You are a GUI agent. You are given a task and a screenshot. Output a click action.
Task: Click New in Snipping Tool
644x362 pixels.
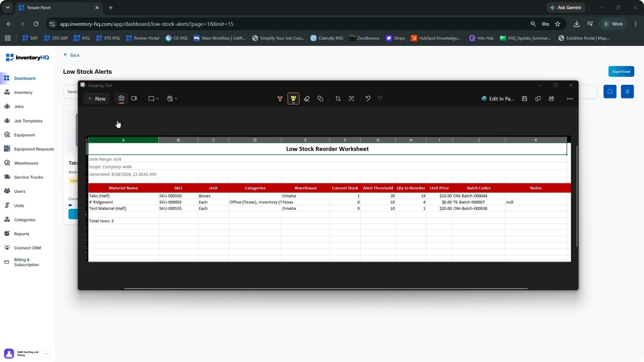click(97, 98)
